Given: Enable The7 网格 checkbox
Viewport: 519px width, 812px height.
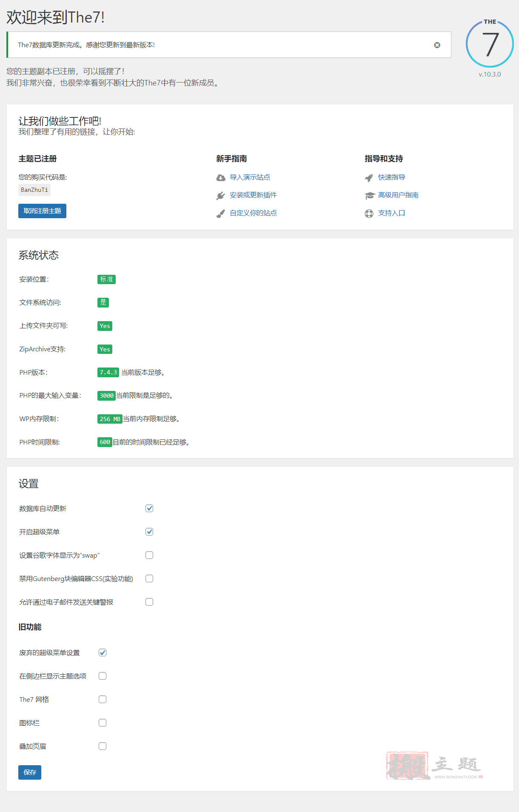Looking at the screenshot, I should [103, 699].
